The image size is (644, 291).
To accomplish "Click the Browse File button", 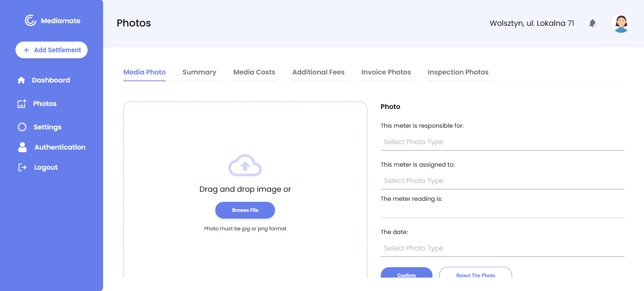I will coord(245,210).
